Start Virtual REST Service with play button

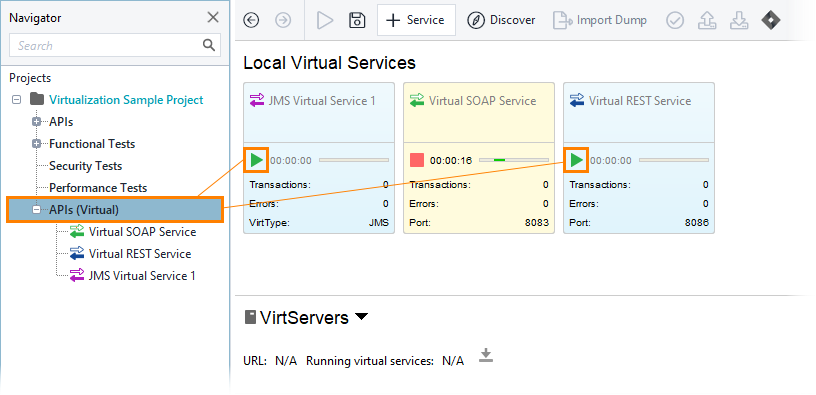(577, 160)
